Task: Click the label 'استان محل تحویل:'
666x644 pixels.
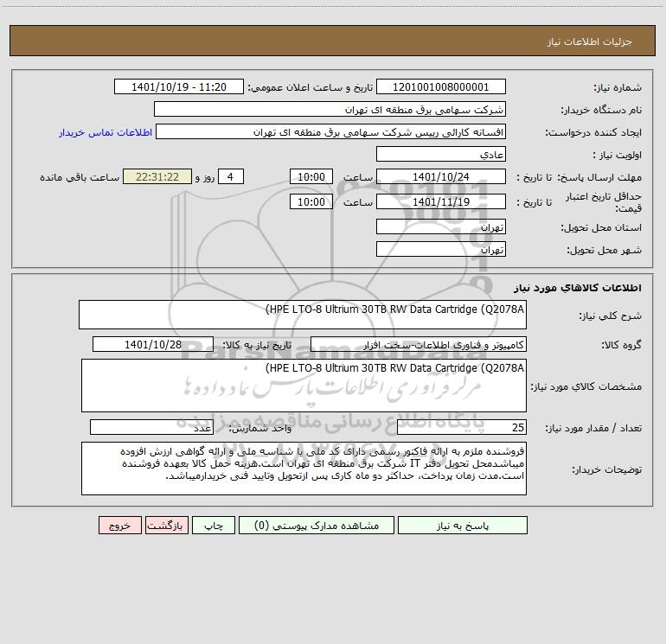Action: [601, 227]
